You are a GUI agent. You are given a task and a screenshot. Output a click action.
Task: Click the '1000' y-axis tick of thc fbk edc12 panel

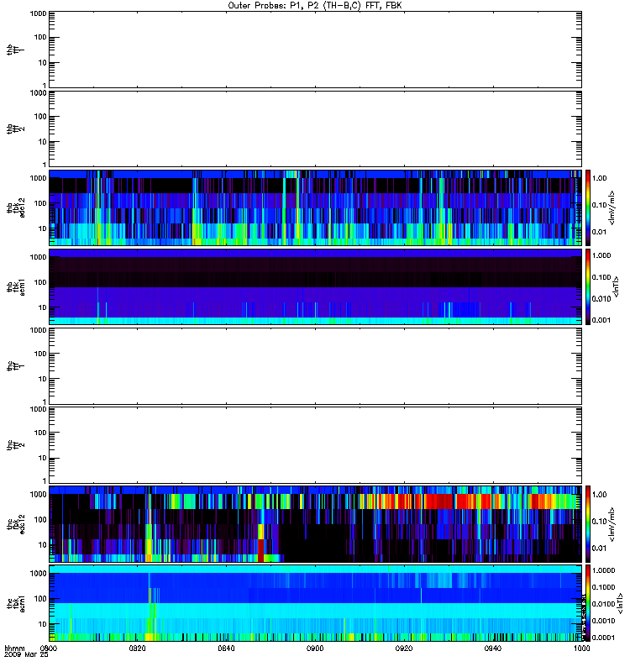pos(38,495)
